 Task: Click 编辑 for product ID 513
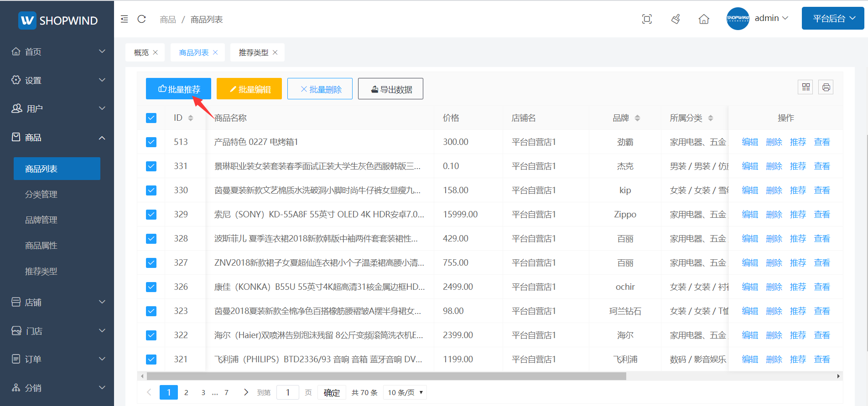750,142
